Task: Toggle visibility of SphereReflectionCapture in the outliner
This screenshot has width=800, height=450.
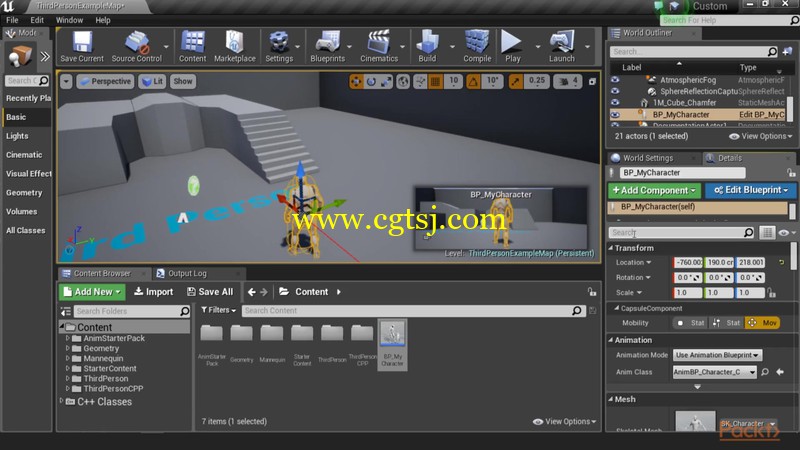Action: click(x=615, y=91)
